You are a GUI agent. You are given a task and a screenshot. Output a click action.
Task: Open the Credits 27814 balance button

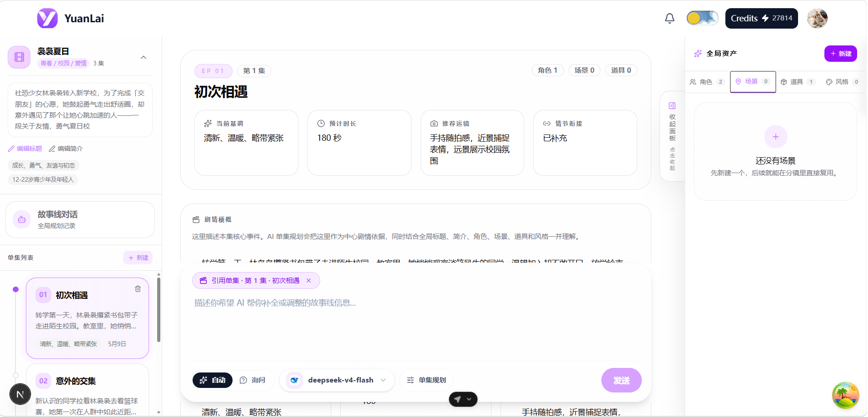[x=761, y=18]
